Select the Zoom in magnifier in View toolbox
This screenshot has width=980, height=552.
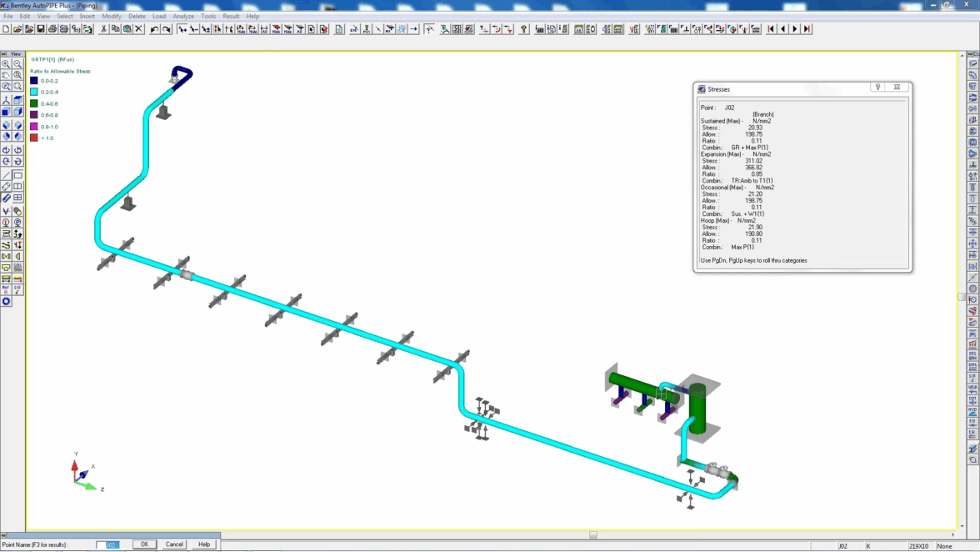click(x=6, y=64)
